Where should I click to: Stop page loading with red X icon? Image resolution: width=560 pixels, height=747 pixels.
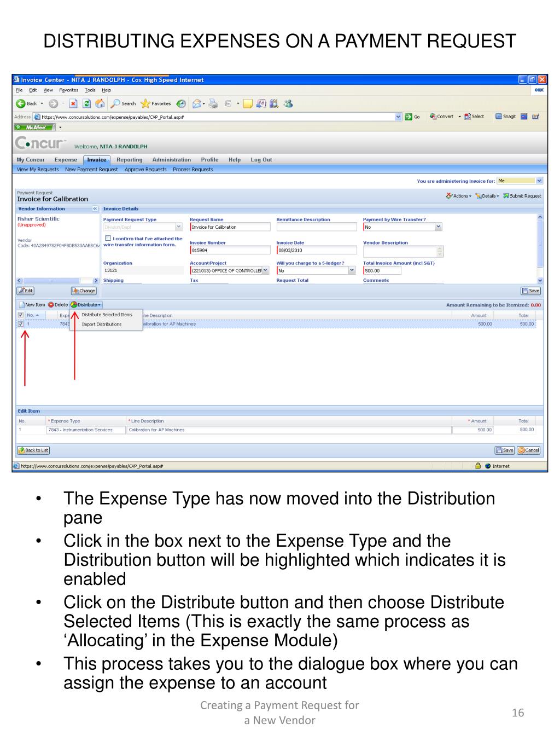(x=73, y=103)
